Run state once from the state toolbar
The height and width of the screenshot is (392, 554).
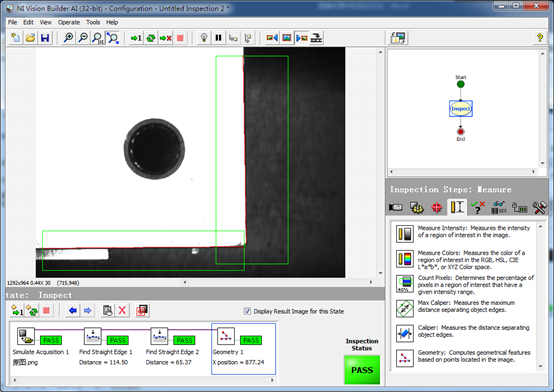[x=17, y=311]
